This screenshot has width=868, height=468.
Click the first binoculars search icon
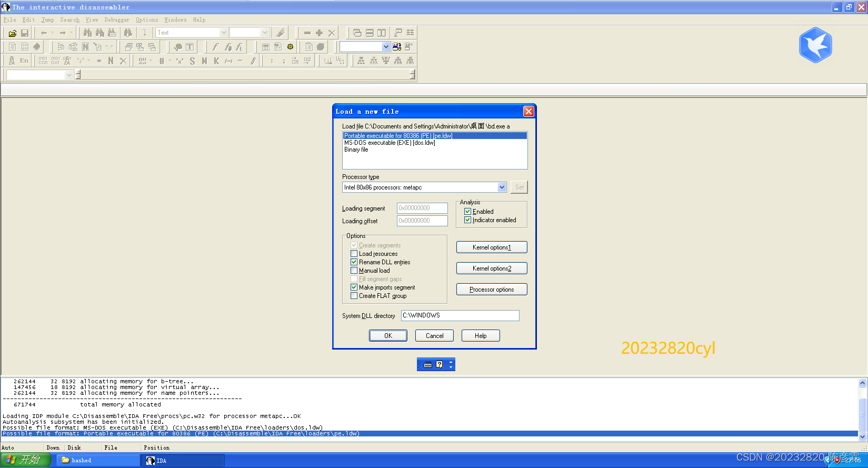point(87,33)
